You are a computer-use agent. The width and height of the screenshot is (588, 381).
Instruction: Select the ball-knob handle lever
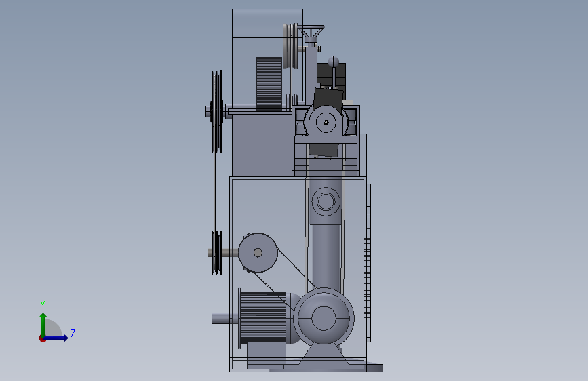[x=334, y=72]
